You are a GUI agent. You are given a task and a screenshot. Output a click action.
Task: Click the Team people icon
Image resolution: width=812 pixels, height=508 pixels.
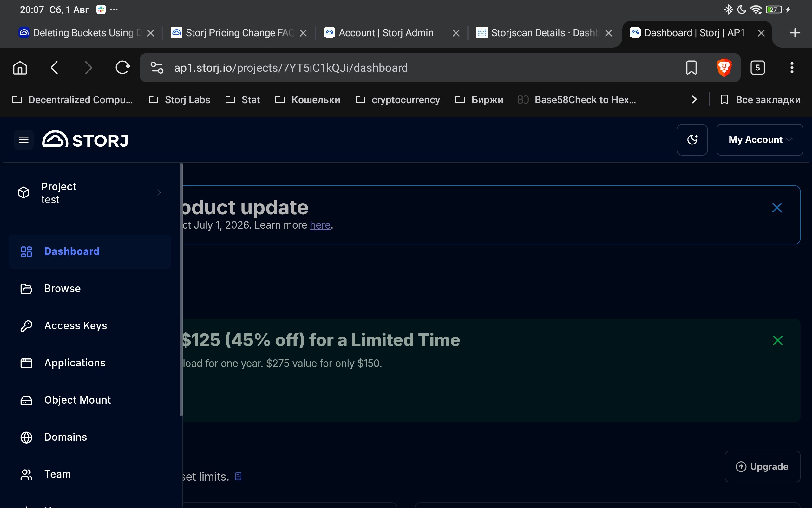coord(26,474)
